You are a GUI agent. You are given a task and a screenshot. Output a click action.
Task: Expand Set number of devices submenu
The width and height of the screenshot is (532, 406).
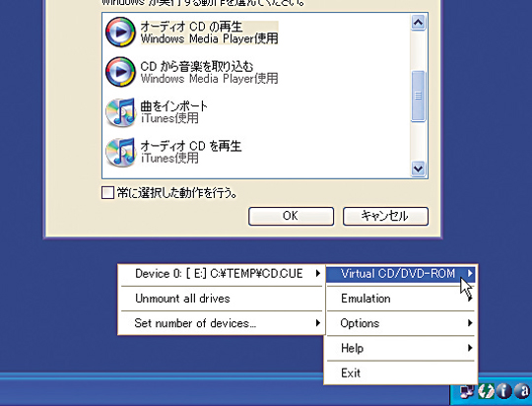tap(222, 323)
